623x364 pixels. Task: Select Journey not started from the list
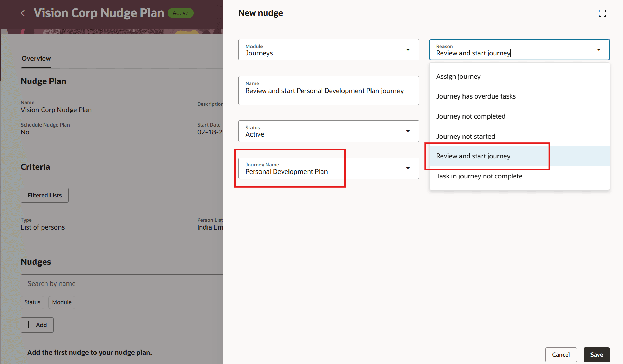[466, 136]
